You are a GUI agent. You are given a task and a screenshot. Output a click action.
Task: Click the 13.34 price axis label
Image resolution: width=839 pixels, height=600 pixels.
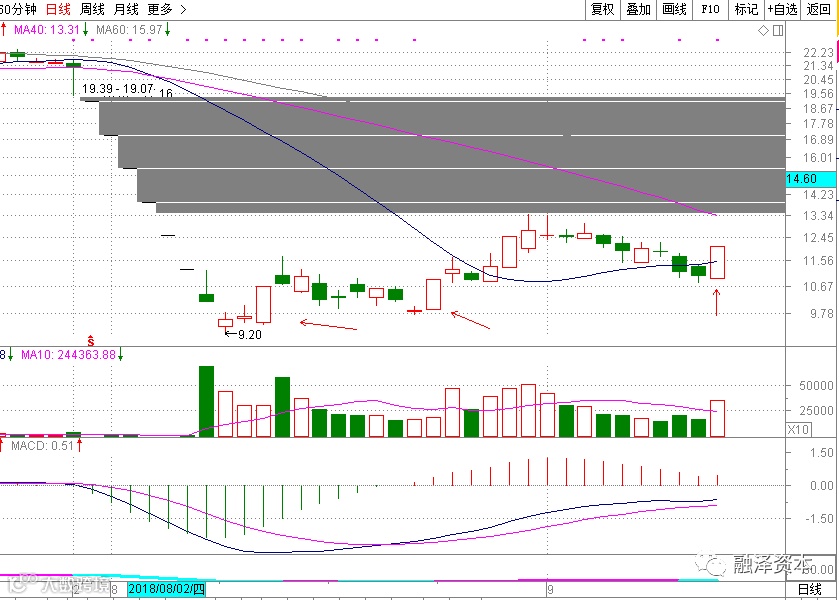click(818, 216)
